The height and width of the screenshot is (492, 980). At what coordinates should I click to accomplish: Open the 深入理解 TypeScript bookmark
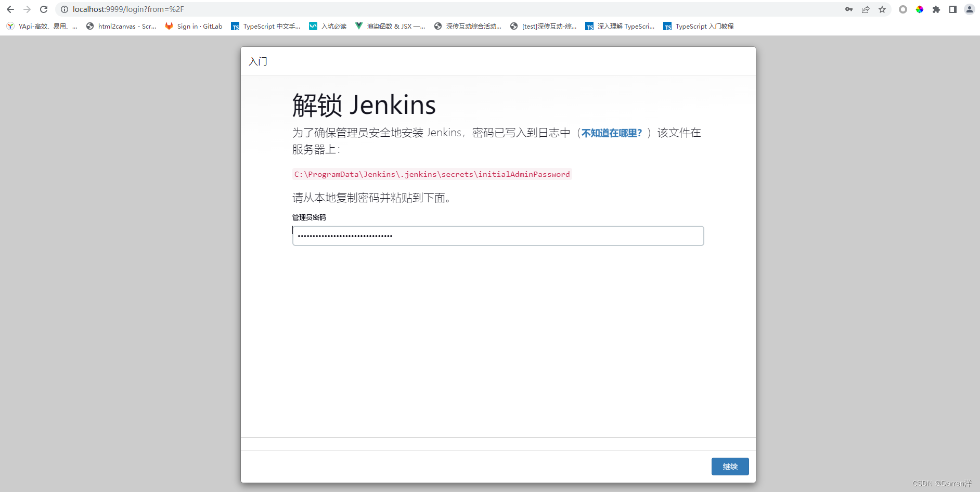(620, 26)
